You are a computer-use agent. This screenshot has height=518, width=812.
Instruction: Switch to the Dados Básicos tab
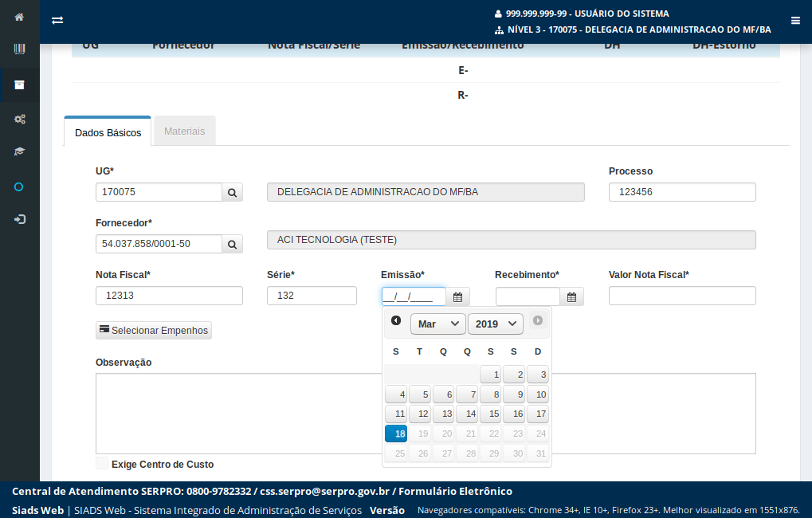pos(108,132)
